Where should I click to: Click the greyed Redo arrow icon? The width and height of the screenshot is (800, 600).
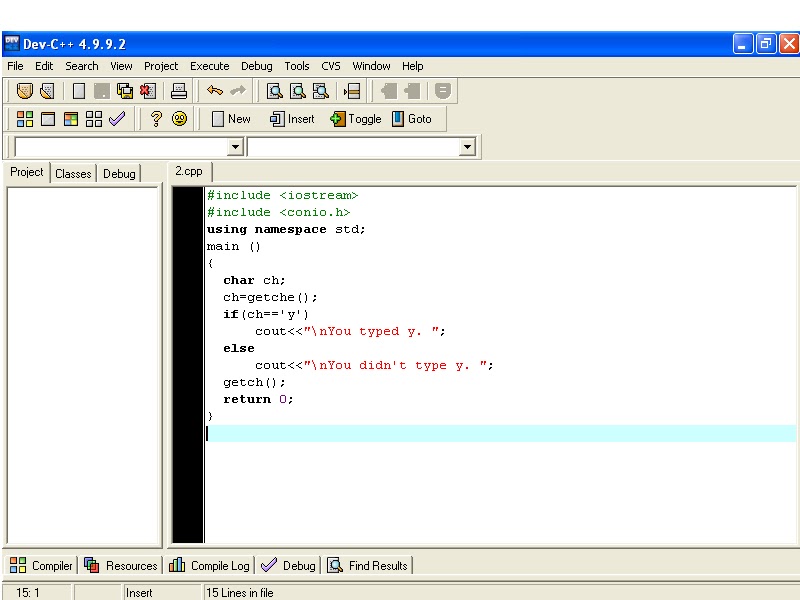point(238,91)
